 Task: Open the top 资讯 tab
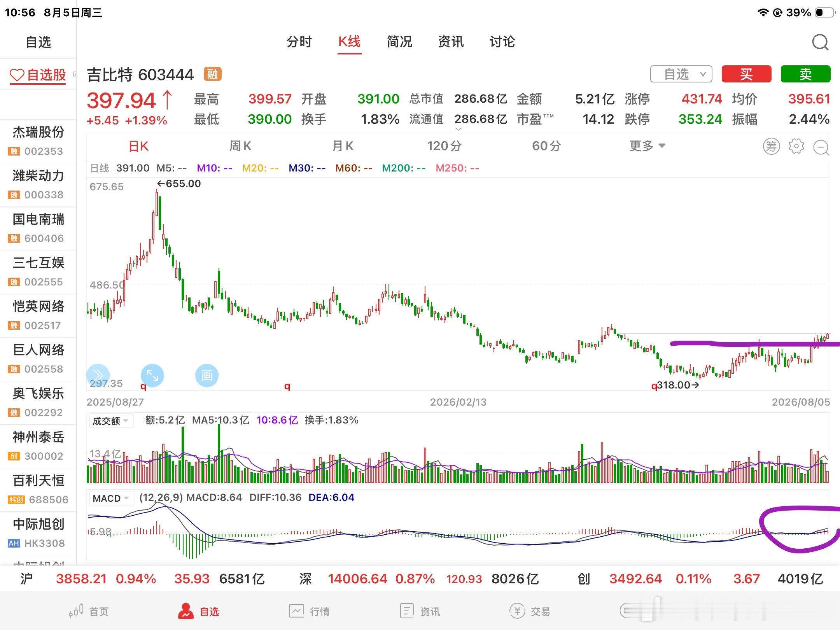click(451, 42)
